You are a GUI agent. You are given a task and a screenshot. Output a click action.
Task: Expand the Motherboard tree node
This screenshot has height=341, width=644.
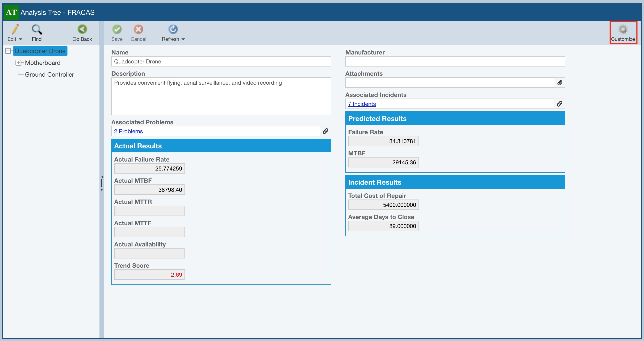(18, 63)
